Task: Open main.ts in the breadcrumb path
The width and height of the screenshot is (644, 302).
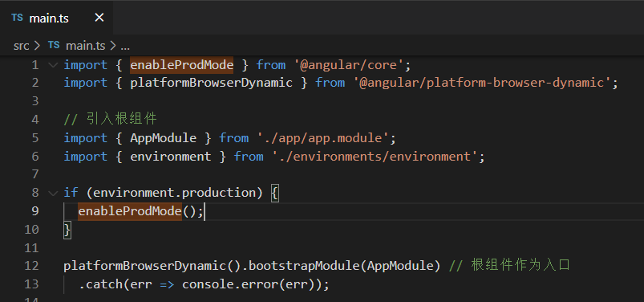Action: click(86, 46)
